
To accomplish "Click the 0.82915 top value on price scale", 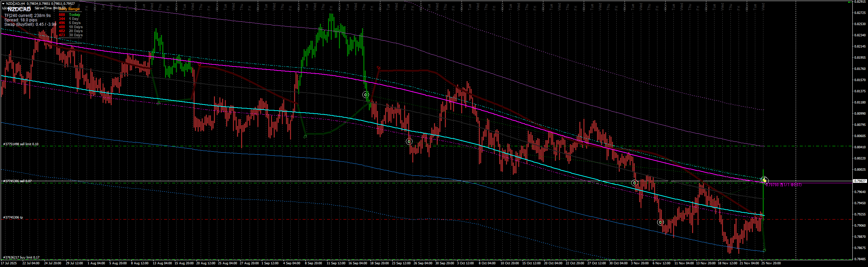I will coord(860,2).
